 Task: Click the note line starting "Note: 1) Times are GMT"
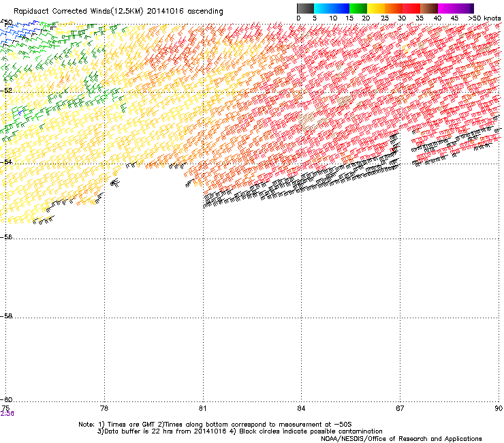tap(215, 425)
